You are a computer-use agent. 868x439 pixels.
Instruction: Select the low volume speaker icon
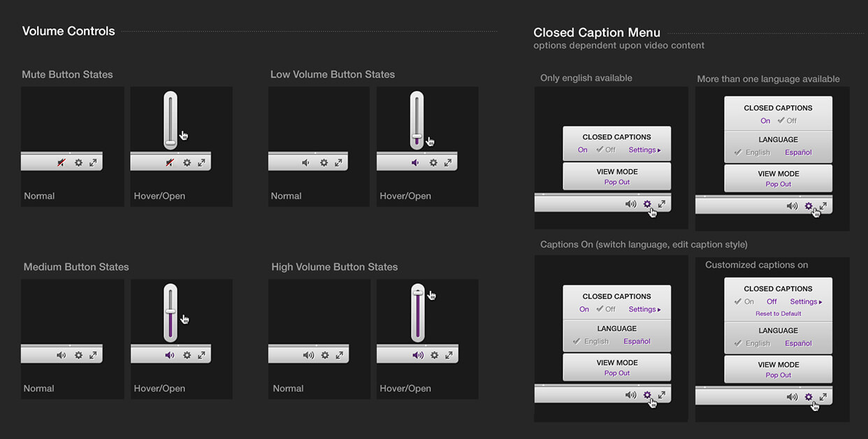pos(306,161)
